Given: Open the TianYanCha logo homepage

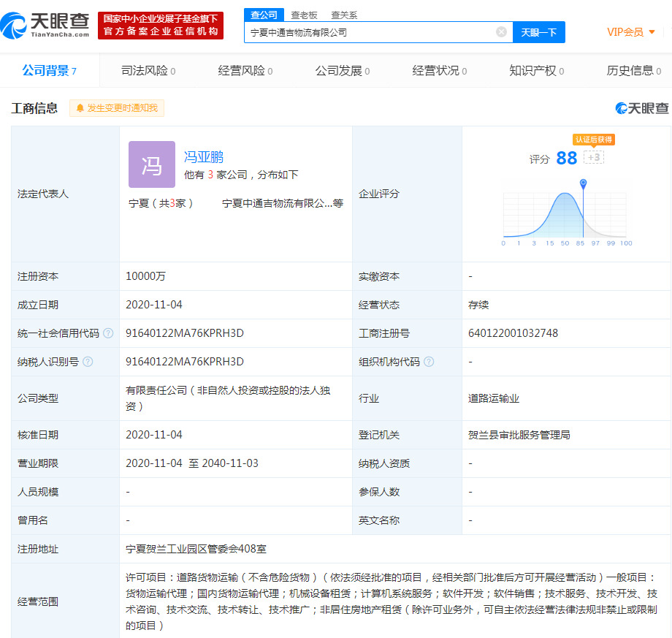Looking at the screenshot, I should [x=45, y=25].
